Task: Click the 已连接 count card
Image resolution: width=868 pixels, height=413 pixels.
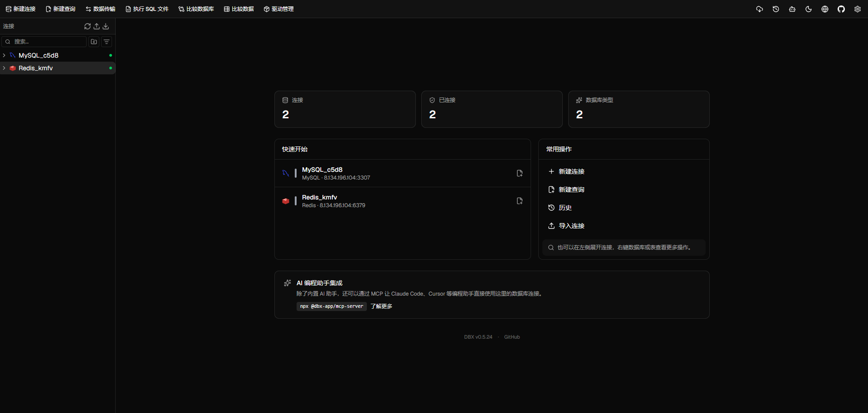Action: (492, 109)
